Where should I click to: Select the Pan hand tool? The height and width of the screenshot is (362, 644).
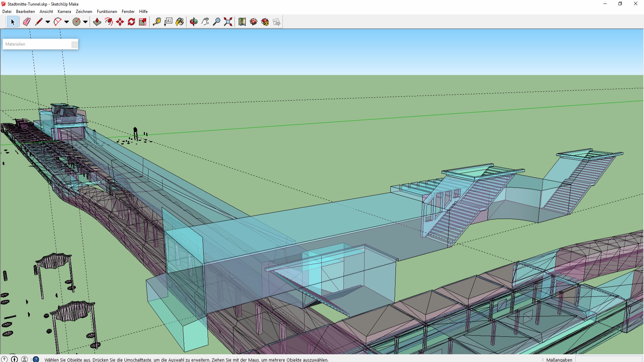point(205,22)
